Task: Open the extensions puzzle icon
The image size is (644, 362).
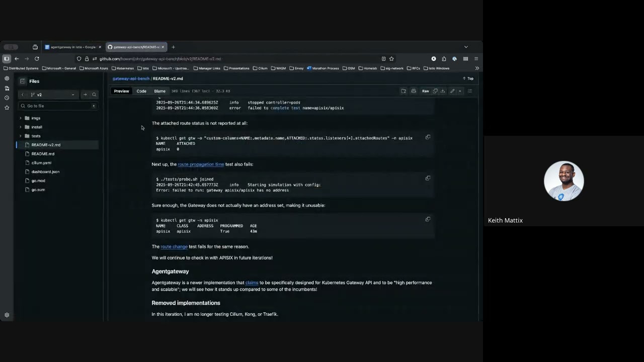Action: 444,59
